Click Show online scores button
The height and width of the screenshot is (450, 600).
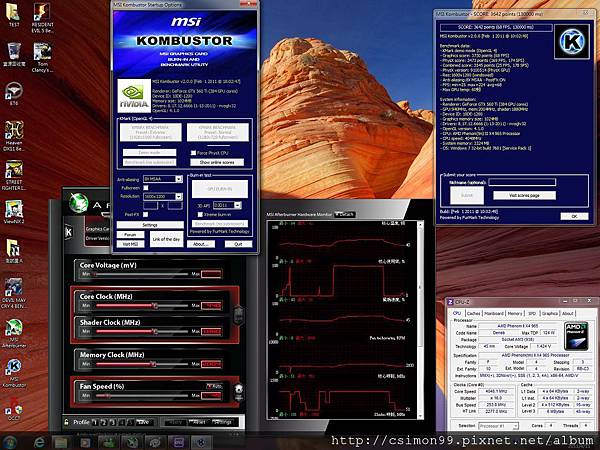pos(217,162)
